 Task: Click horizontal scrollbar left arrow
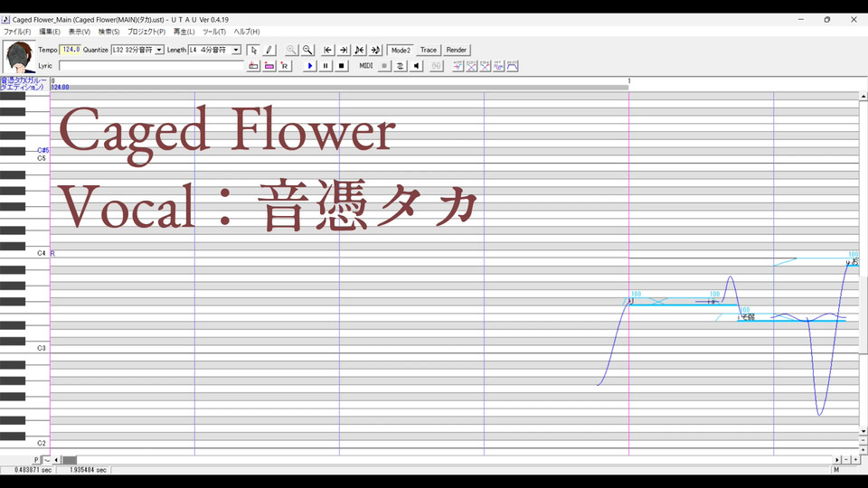(56, 460)
